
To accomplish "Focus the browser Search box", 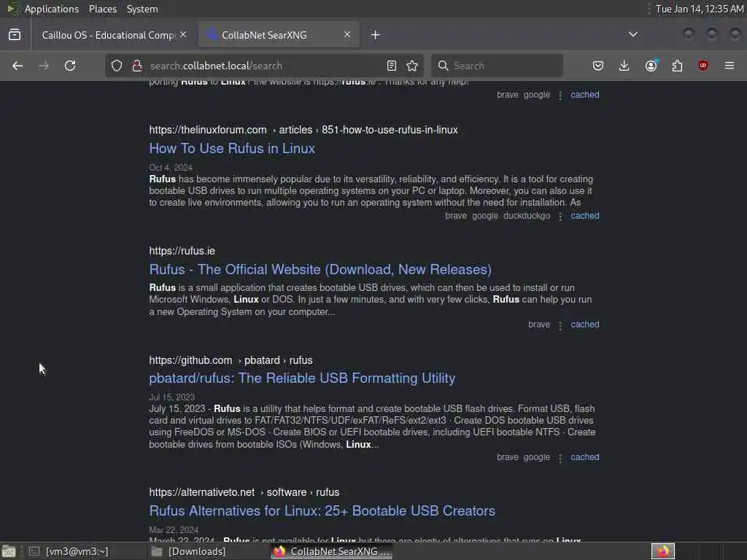I will pyautogui.click(x=497, y=66).
